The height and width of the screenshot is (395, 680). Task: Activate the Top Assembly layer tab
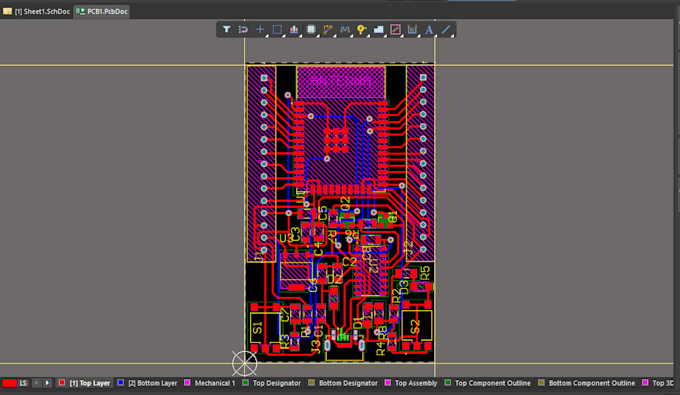click(x=416, y=383)
